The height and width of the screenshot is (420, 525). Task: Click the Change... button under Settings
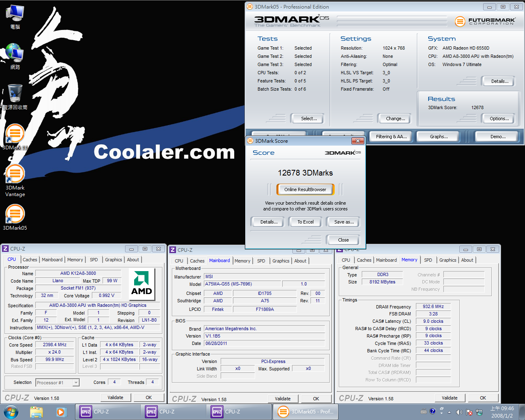point(394,119)
